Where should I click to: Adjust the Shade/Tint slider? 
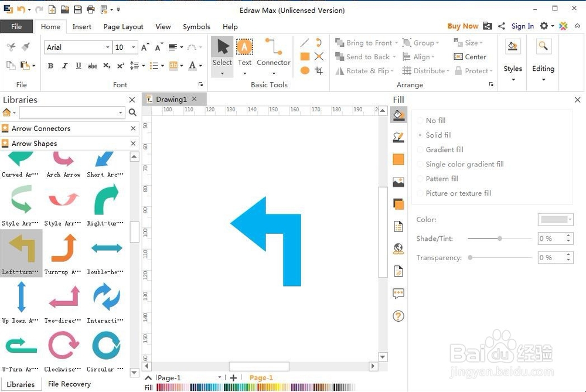pyautogui.click(x=500, y=238)
